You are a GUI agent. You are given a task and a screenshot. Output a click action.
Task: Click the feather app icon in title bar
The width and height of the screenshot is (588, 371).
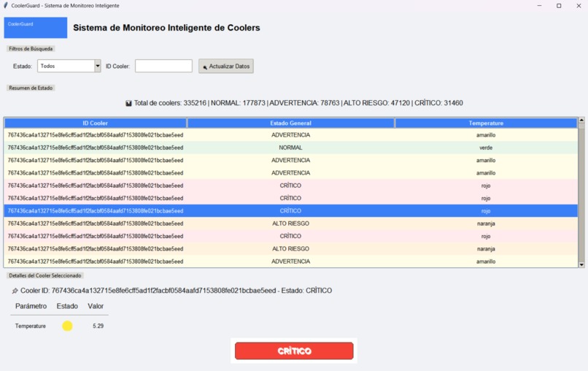[6, 5]
